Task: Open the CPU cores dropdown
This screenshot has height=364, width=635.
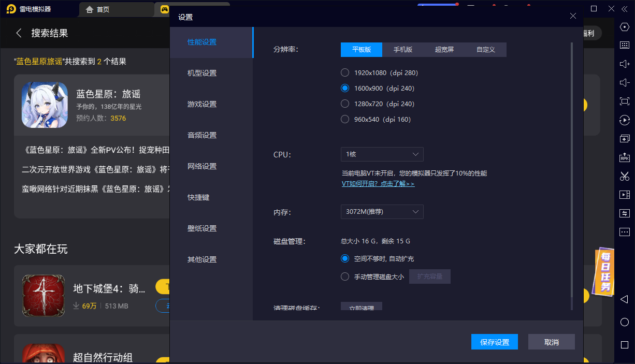Action: 382,154
